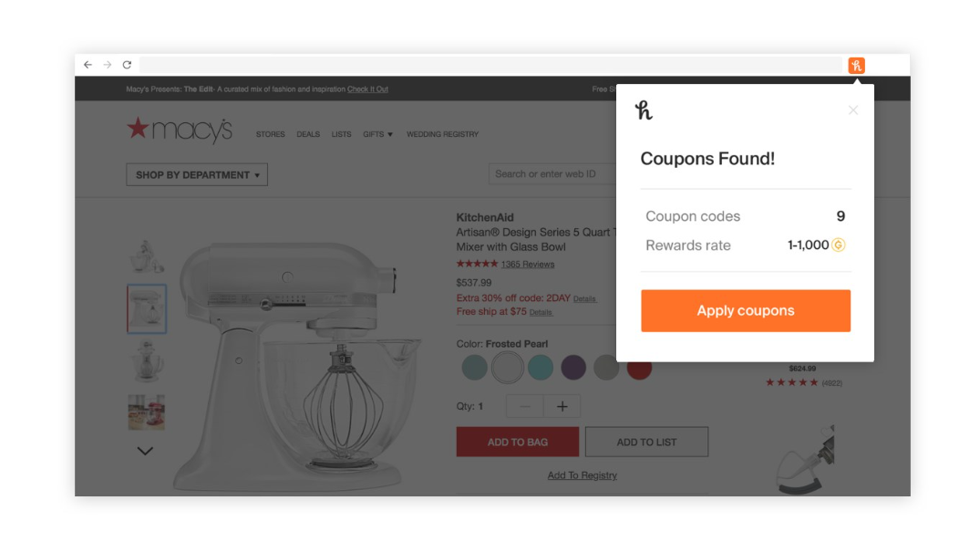Screen dimensions: 980x542
Task: Select the purple color swatch
Action: click(573, 368)
